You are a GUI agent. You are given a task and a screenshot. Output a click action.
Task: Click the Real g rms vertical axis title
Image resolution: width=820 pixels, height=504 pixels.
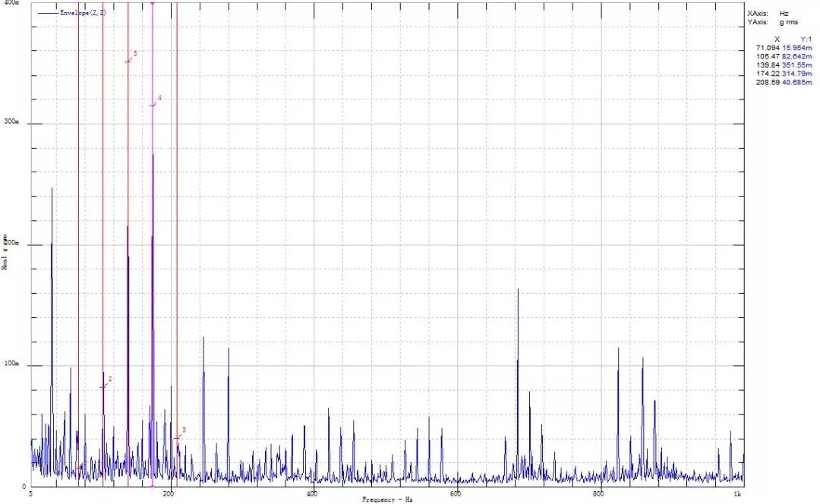point(5,251)
